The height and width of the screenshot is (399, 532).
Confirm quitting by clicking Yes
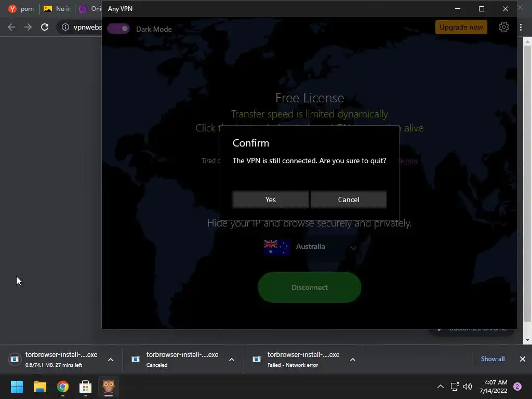point(270,199)
